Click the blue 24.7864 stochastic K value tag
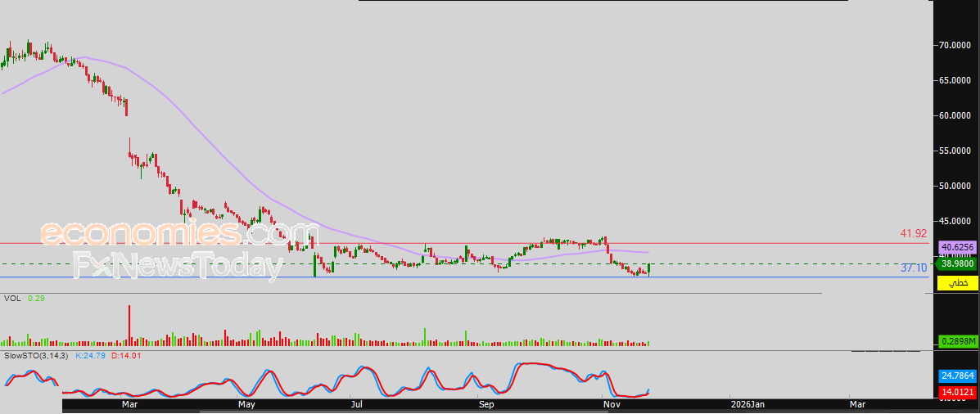The height and width of the screenshot is (414, 980). (x=956, y=376)
